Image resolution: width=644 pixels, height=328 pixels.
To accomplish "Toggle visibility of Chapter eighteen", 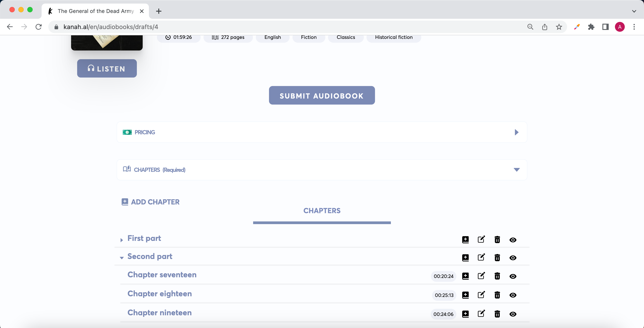I will coord(513,295).
